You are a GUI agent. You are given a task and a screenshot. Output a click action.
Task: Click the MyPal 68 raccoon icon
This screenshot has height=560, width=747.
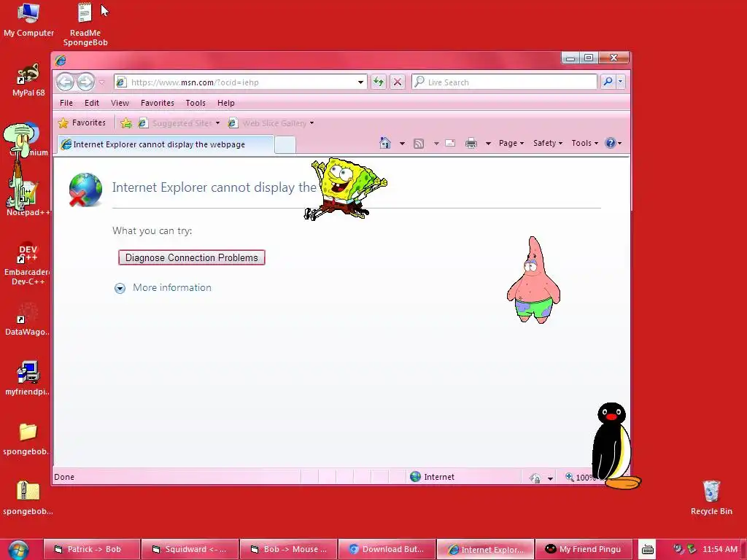pyautogui.click(x=28, y=80)
